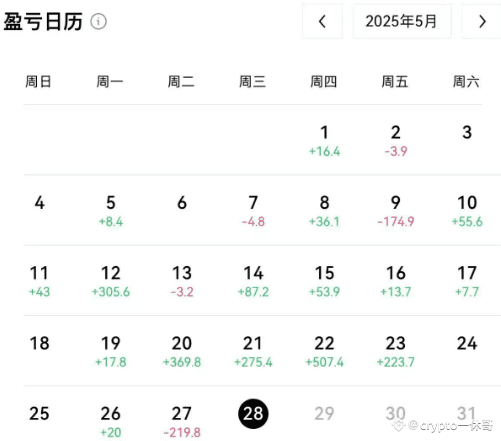Open the 2025年5月 month selector
This screenshot has height=441, width=501.
tap(402, 22)
